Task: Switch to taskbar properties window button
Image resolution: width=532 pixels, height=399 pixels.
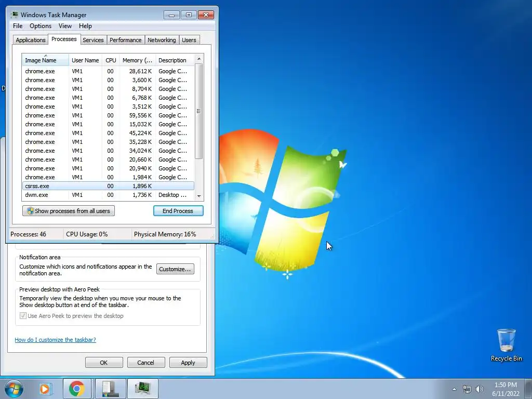Action: [111, 389]
